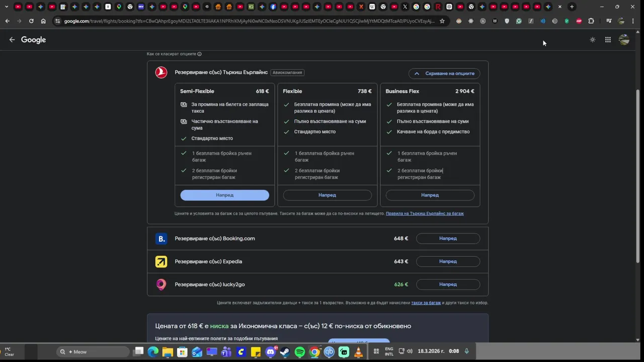
Task: Open Microsoft Edge from taskbar
Action: [x=153, y=352]
